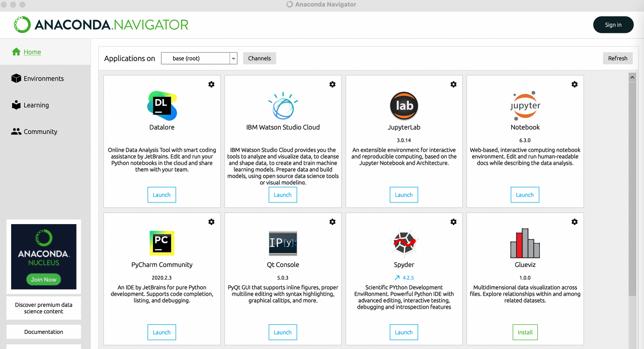Click JupyterLab version 3.0.14 text

pyautogui.click(x=404, y=141)
